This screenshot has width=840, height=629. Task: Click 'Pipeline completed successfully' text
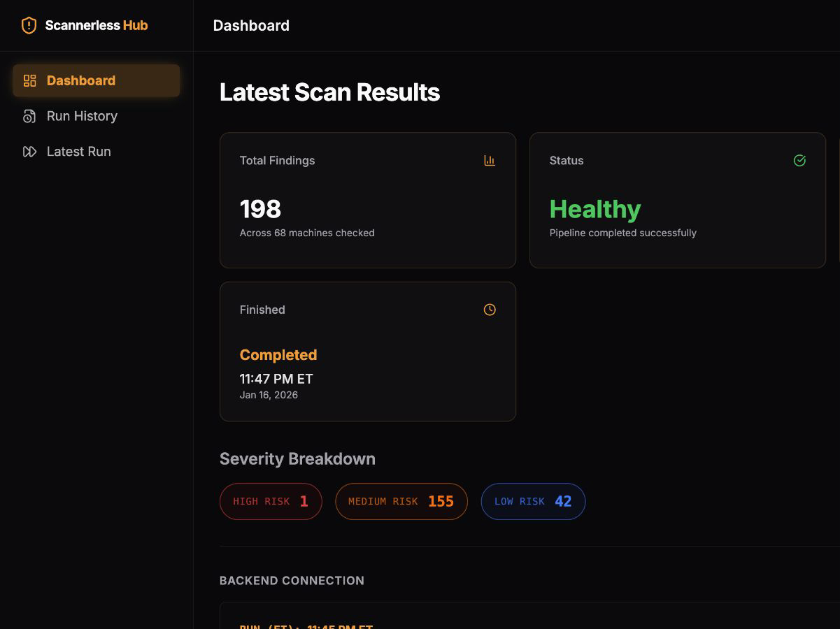pyautogui.click(x=623, y=233)
